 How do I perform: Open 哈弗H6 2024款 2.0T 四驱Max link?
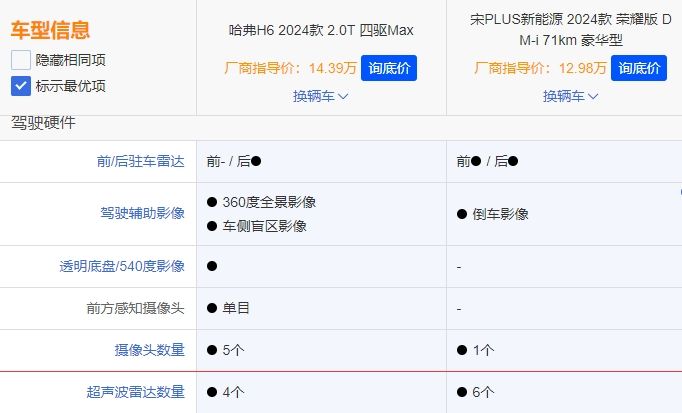pyautogui.click(x=320, y=30)
